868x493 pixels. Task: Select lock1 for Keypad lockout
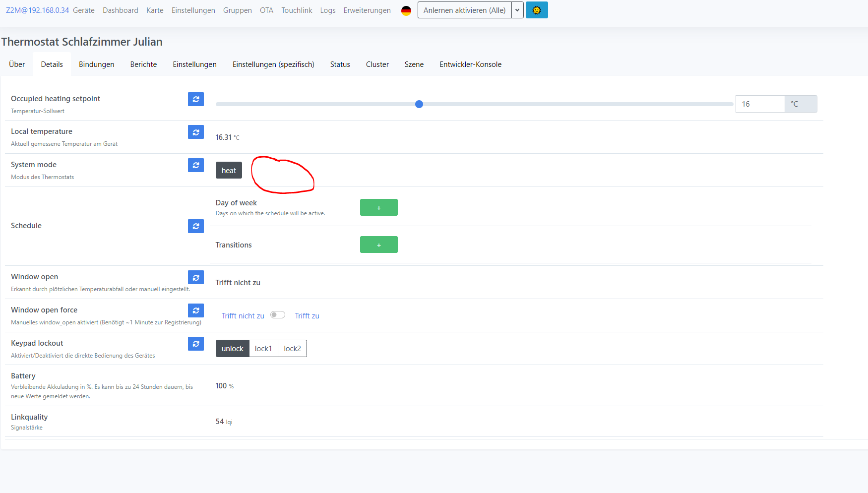tap(263, 348)
